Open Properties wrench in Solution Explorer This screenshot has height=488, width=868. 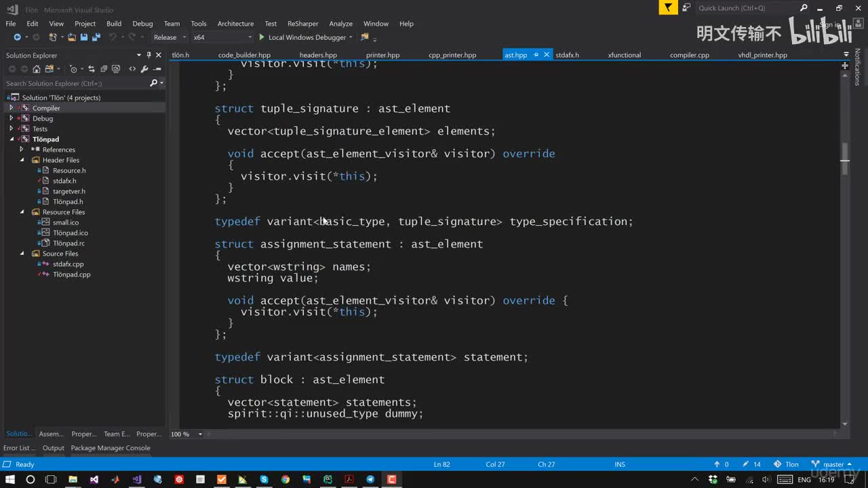coord(144,69)
